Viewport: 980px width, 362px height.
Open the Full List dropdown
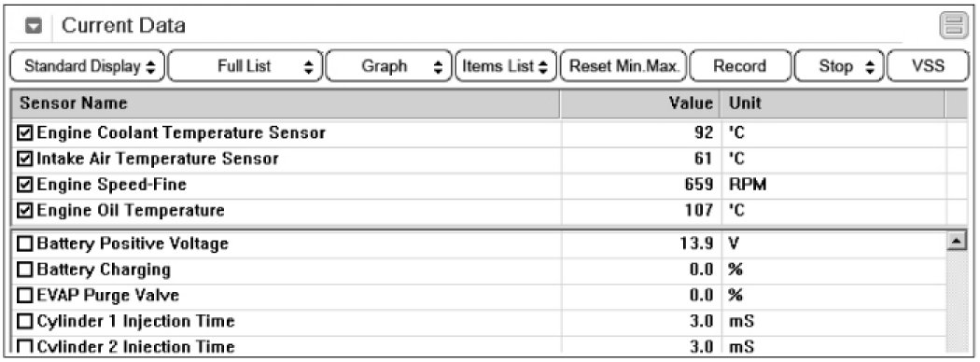coord(245,66)
